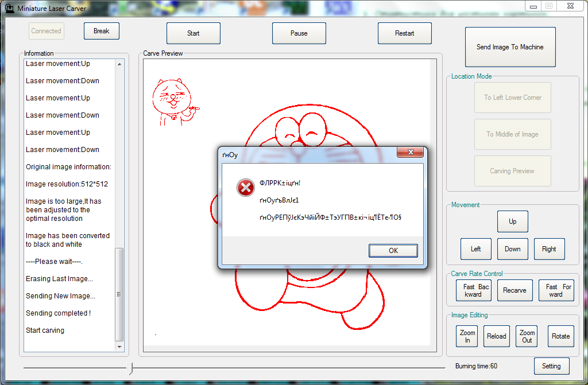This screenshot has height=385, width=588.
Task: Click the Information panel scroll down arrow
Action: point(119,347)
